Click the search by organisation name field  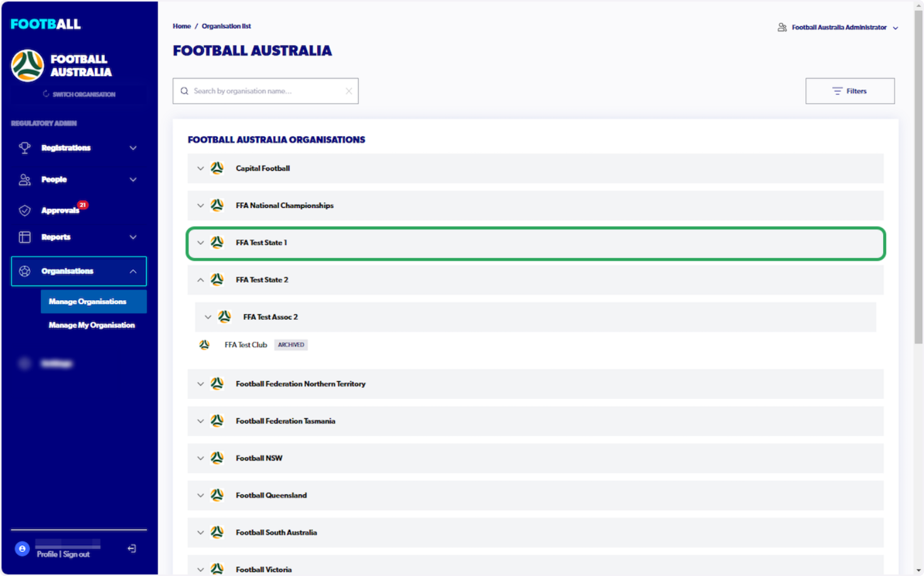coord(266,91)
